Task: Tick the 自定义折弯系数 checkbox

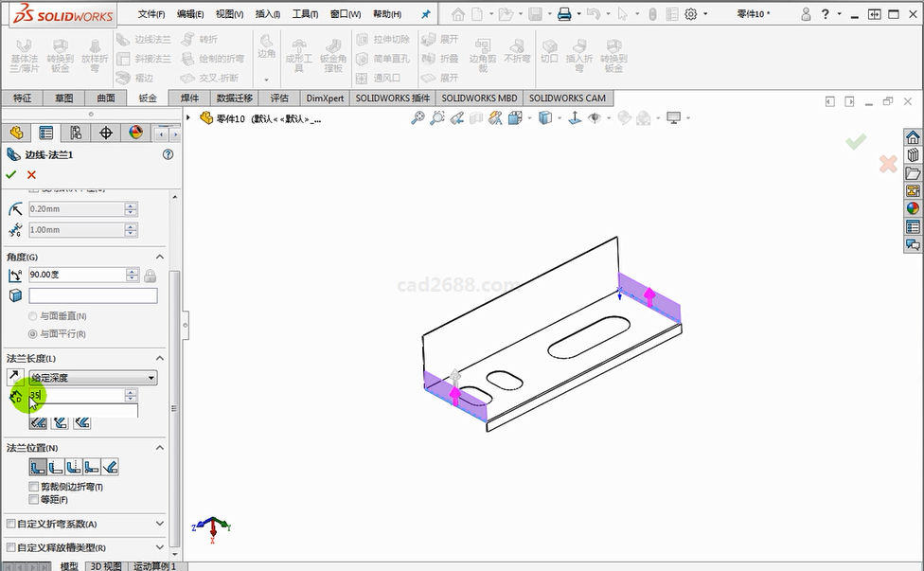Action: pyautogui.click(x=11, y=524)
